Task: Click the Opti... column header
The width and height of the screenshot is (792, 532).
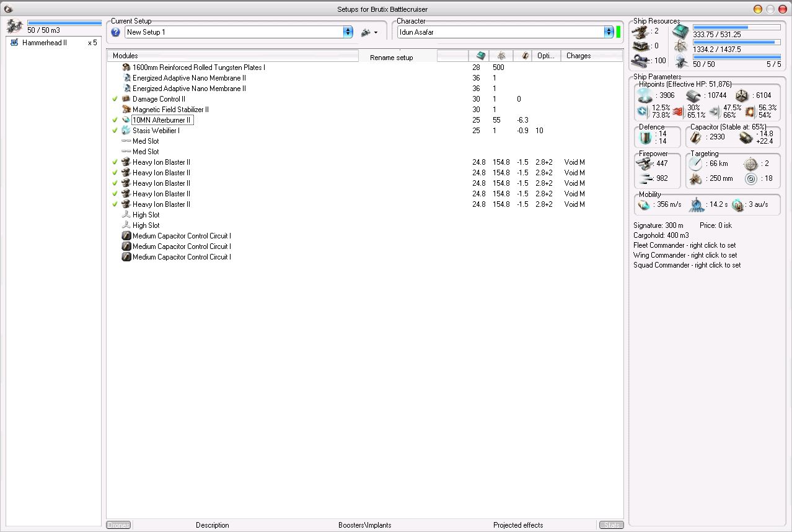Action: (x=546, y=56)
